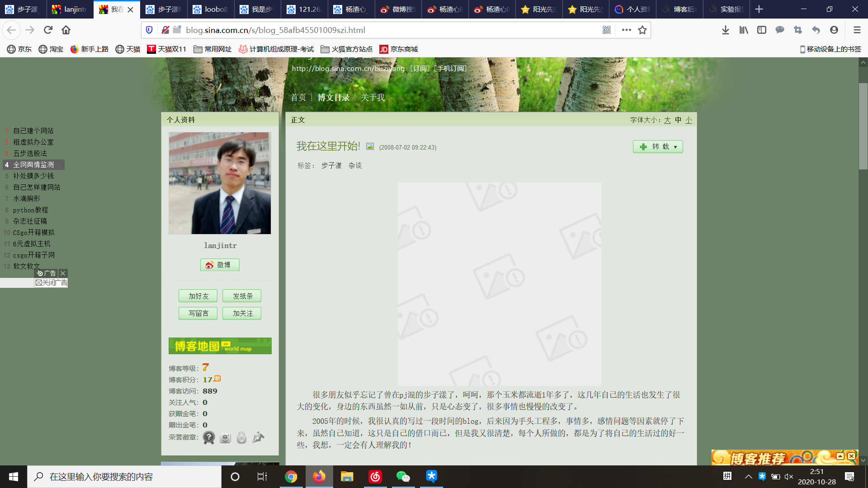Screen dimensions: 868x488
Task: Click the screenshot crop icon in the toolbar
Action: [x=797, y=30]
